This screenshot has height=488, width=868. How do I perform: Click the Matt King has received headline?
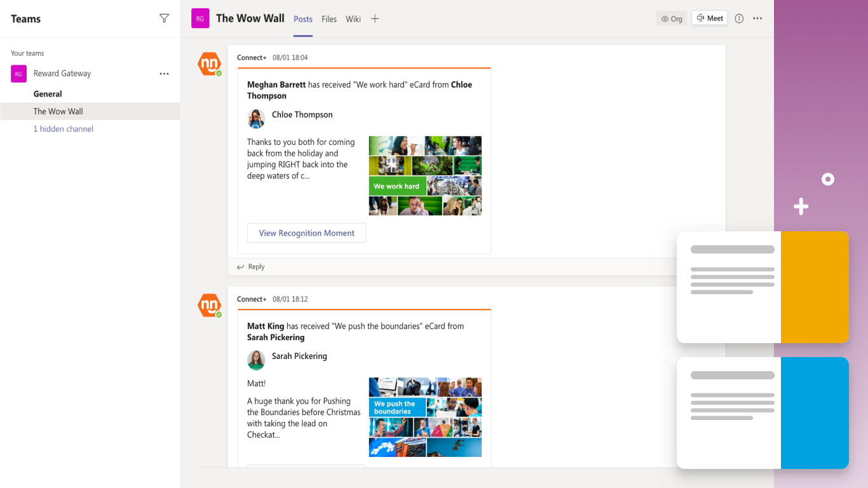pyautogui.click(x=356, y=332)
